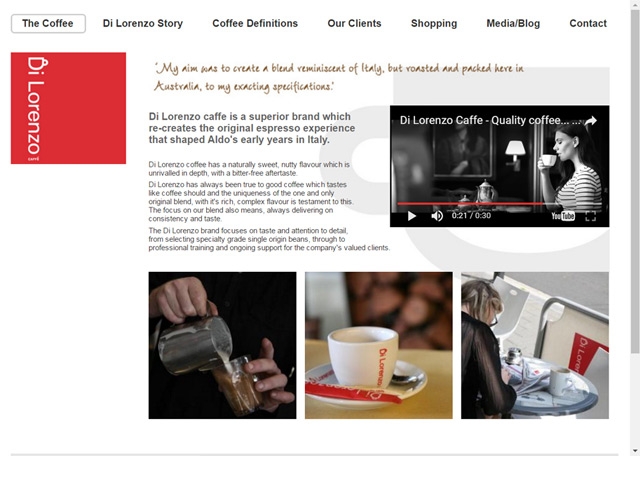Image resolution: width=640 pixels, height=480 pixels.
Task: Mute the video with the speaker icon
Action: 437,216
